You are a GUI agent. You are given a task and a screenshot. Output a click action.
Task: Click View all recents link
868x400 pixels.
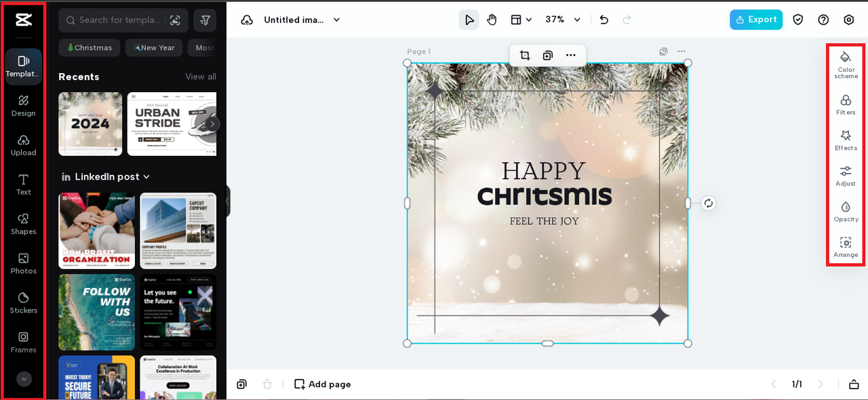(x=201, y=77)
